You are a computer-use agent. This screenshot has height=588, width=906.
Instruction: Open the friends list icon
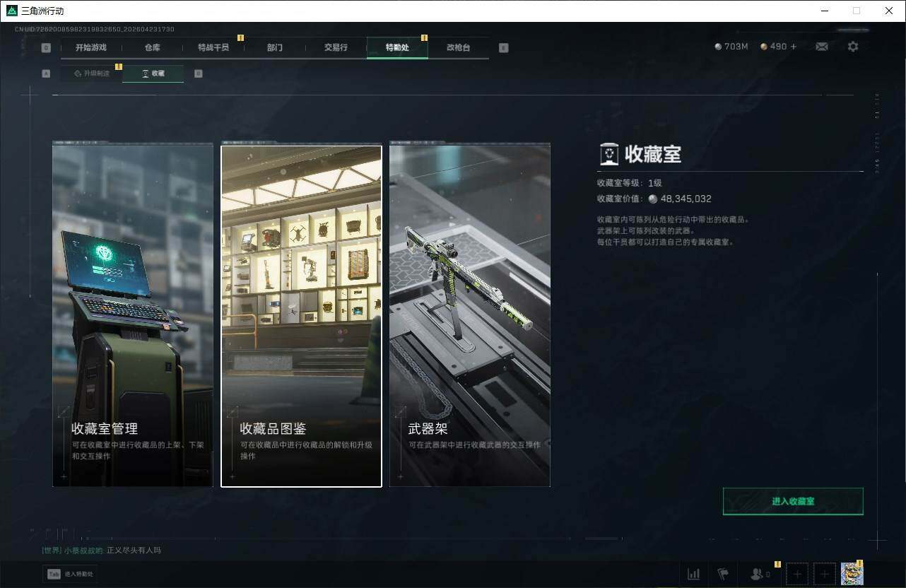(755, 574)
